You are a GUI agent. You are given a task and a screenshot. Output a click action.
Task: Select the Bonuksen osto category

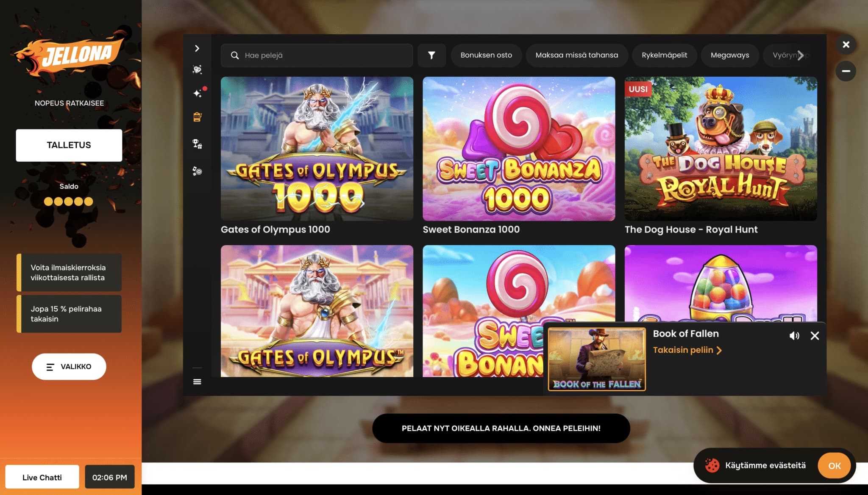[x=486, y=55]
